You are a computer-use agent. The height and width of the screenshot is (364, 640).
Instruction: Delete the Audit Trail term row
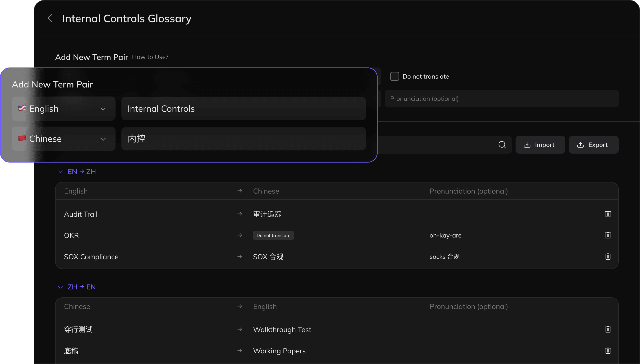(608, 214)
